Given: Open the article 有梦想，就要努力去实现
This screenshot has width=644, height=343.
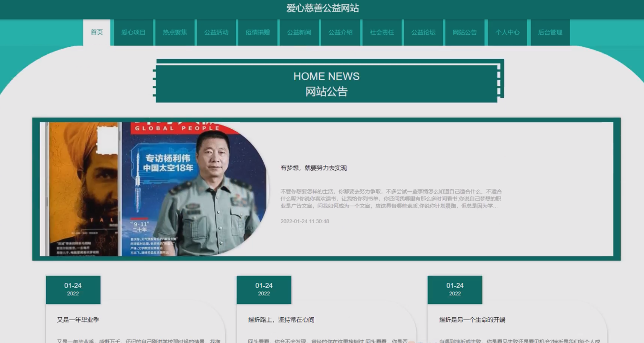Looking at the screenshot, I should click(x=314, y=168).
